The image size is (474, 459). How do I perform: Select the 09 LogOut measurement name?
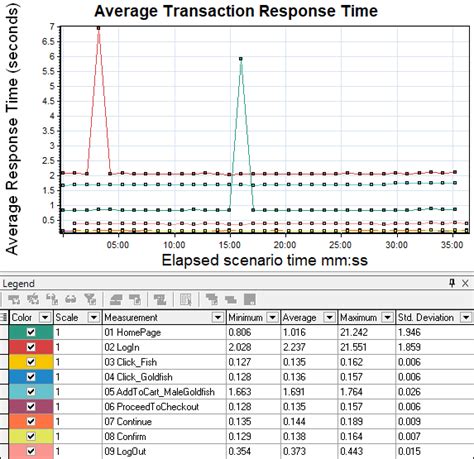125,451
